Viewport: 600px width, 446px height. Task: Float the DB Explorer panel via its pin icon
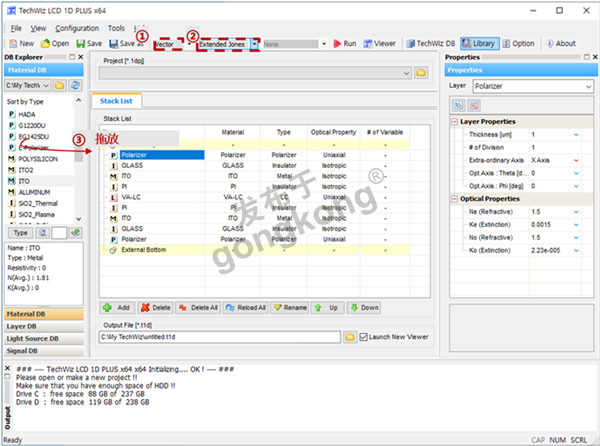(x=72, y=57)
